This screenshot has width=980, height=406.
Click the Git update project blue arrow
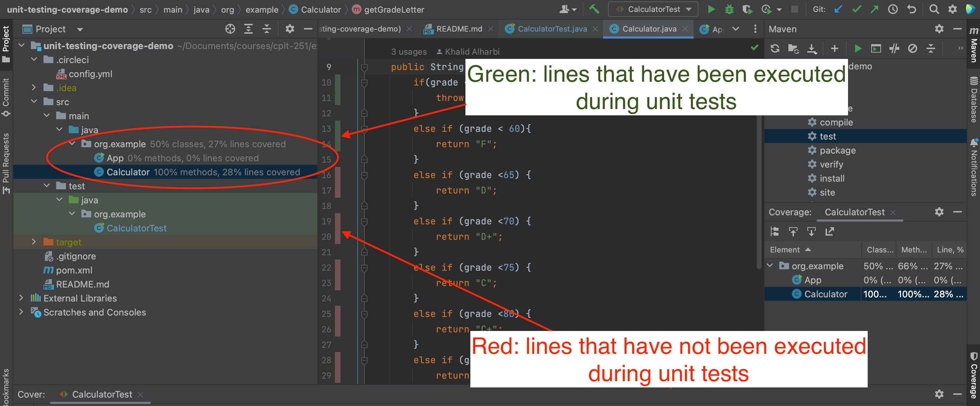838,9
